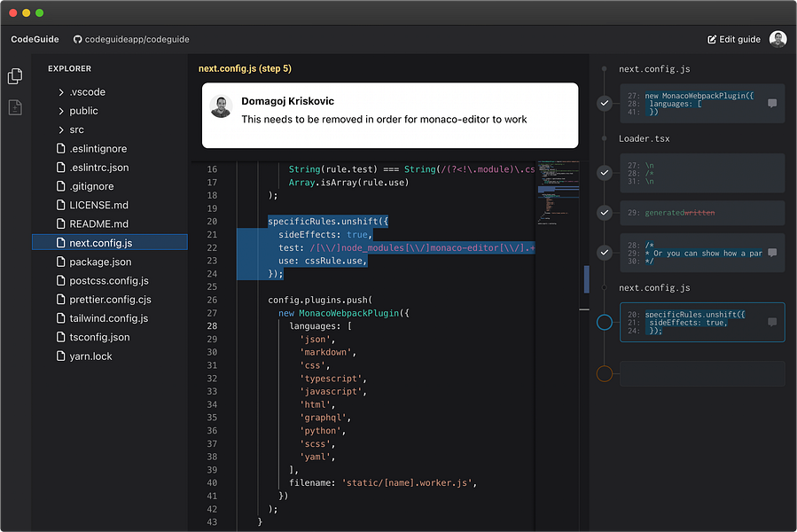Click Domagoj Kriskovic's comment avatar

pyautogui.click(x=222, y=107)
